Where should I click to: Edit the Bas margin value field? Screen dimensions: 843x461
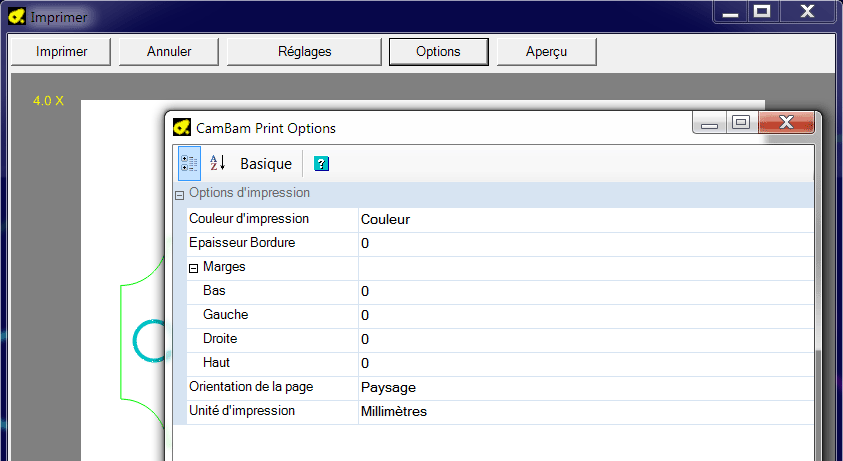tap(586, 292)
